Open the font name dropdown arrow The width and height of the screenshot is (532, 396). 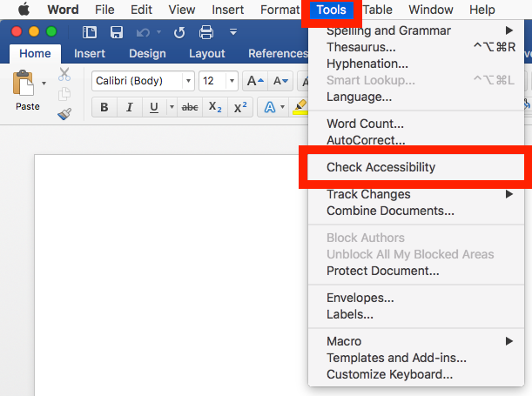[188, 81]
